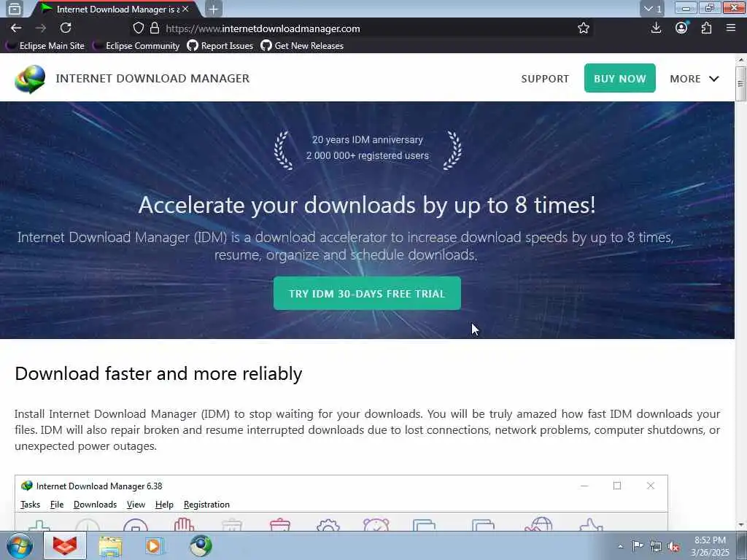Open the account profile icon
The height and width of the screenshot is (560, 747).
[x=681, y=28]
